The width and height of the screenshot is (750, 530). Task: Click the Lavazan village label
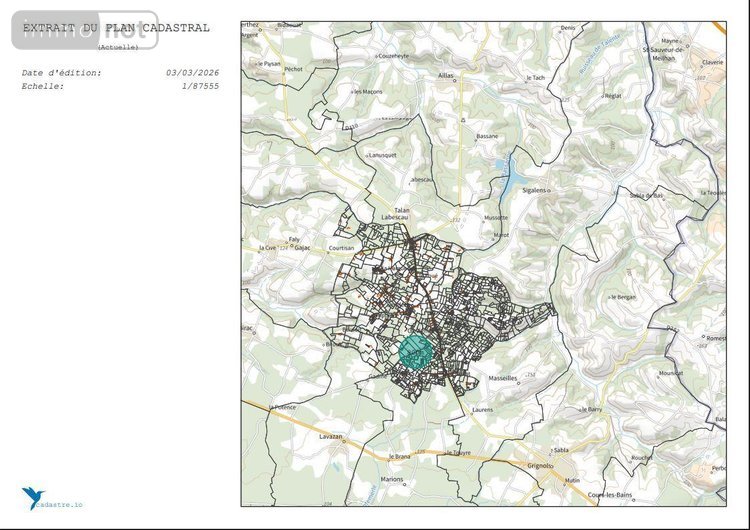coord(331,437)
